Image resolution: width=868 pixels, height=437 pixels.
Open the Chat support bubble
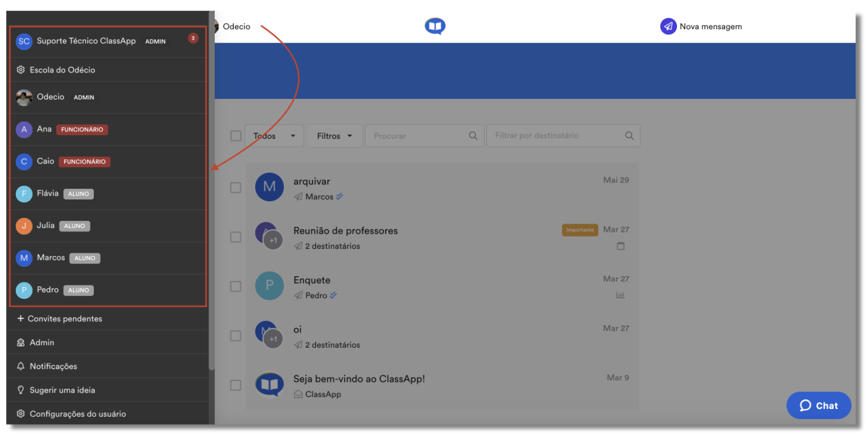(819, 406)
